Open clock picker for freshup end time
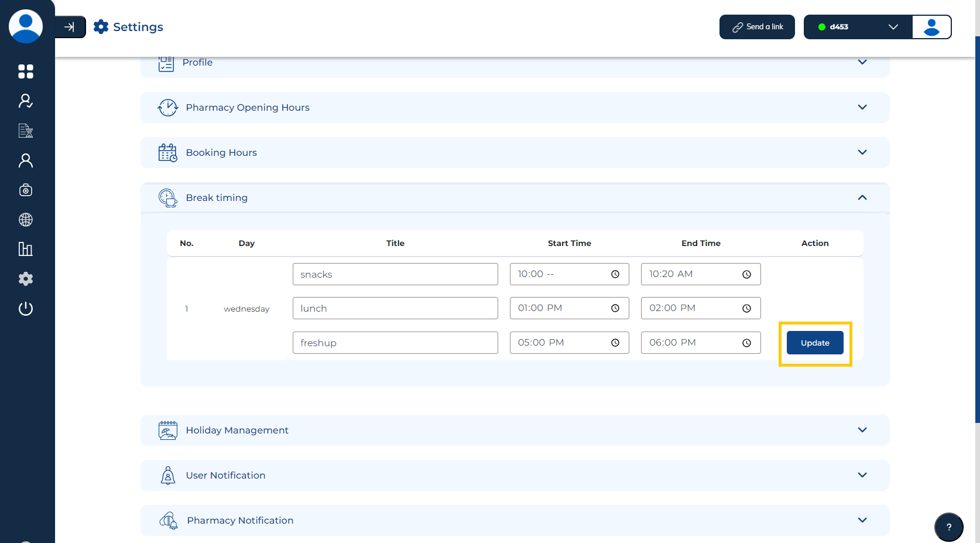980x543 pixels. tap(746, 343)
